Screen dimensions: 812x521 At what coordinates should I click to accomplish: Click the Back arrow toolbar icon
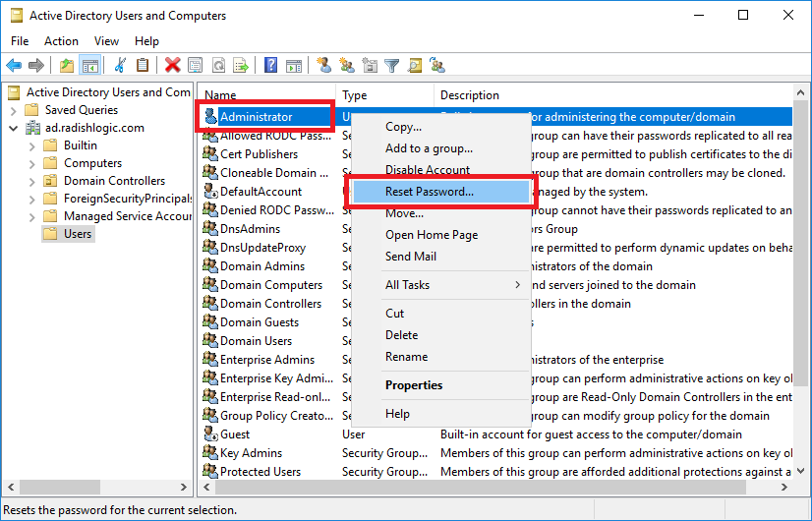[14, 65]
